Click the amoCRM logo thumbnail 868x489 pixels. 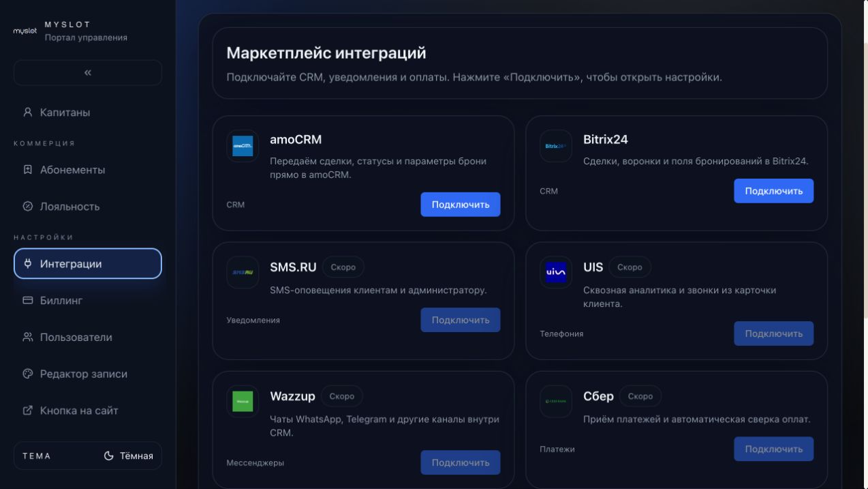pyautogui.click(x=243, y=146)
